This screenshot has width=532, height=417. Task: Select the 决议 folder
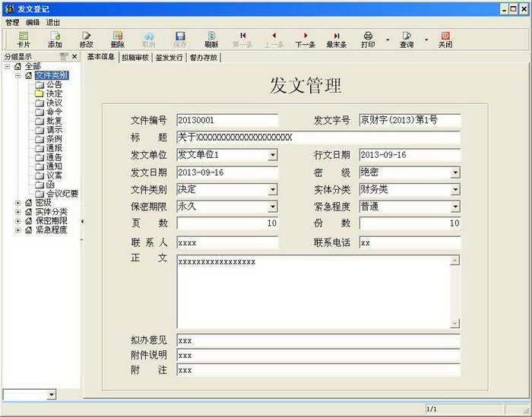49,103
